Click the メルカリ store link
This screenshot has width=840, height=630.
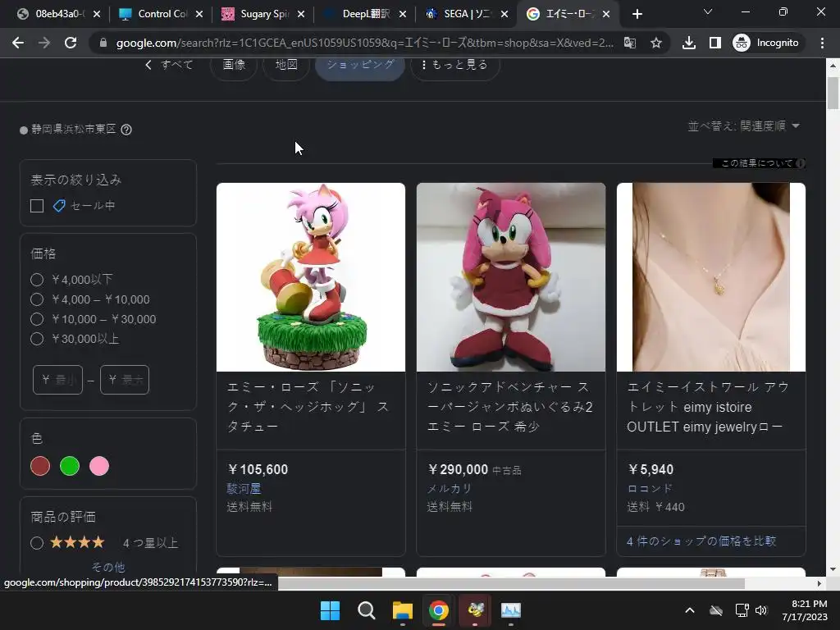pos(450,489)
